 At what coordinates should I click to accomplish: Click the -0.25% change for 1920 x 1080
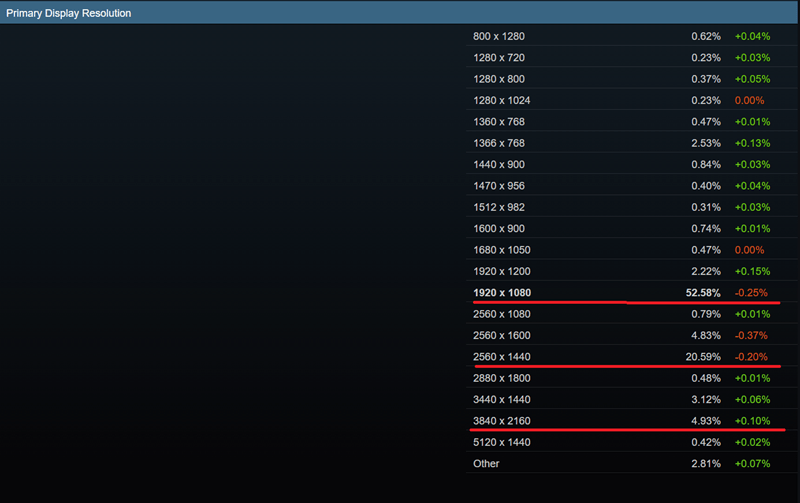tap(751, 293)
